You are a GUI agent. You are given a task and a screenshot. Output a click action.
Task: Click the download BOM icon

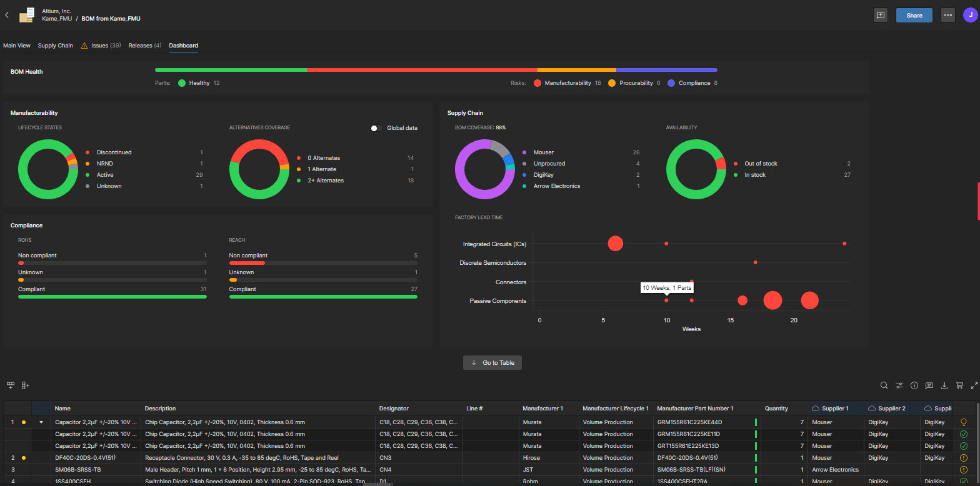pyautogui.click(x=944, y=385)
